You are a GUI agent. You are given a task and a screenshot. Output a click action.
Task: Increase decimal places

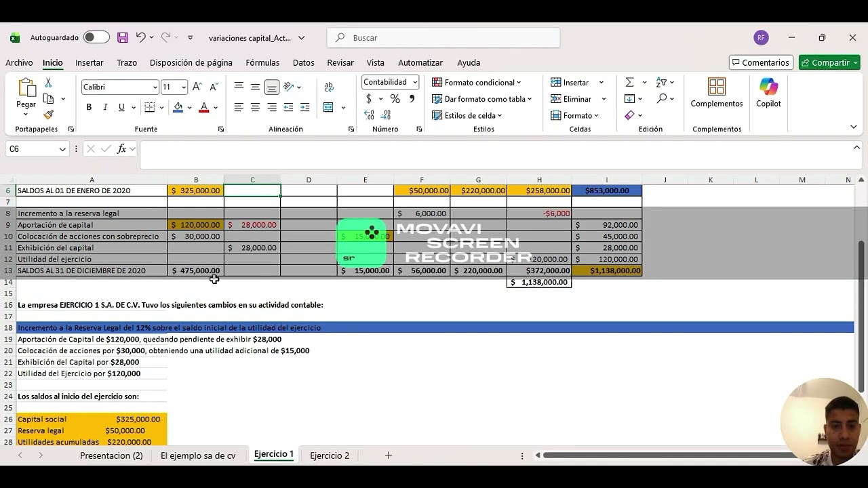[370, 115]
